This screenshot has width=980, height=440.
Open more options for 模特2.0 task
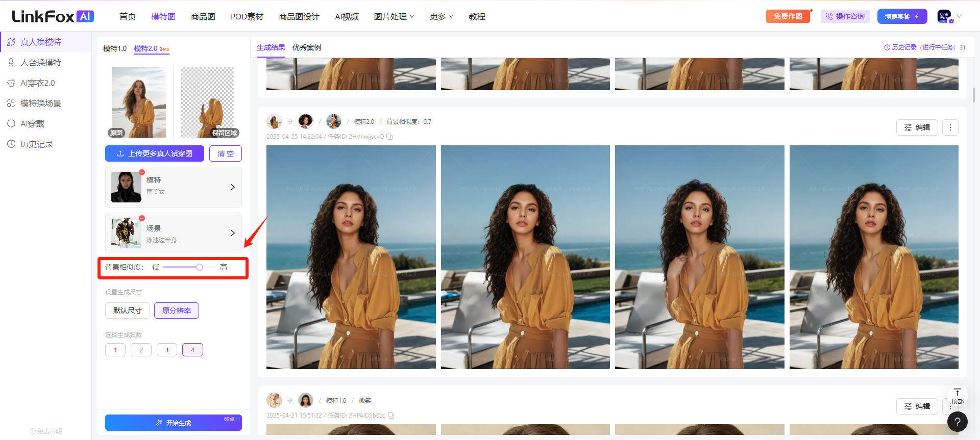pyautogui.click(x=950, y=127)
